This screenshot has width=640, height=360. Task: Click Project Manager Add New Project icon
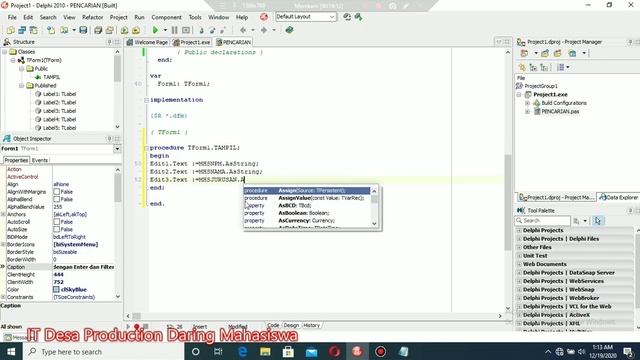point(524,53)
